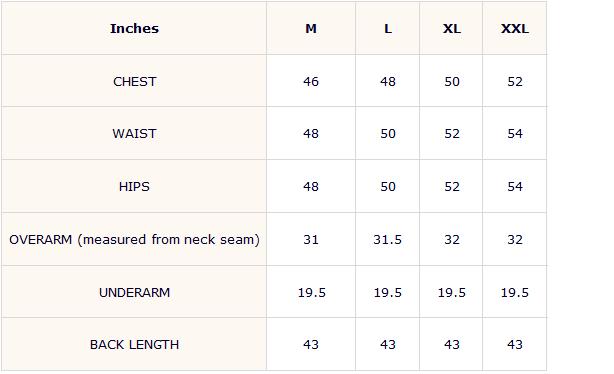Image resolution: width=614 pixels, height=374 pixels.
Task: Click the WAIST row label
Action: pos(134,134)
